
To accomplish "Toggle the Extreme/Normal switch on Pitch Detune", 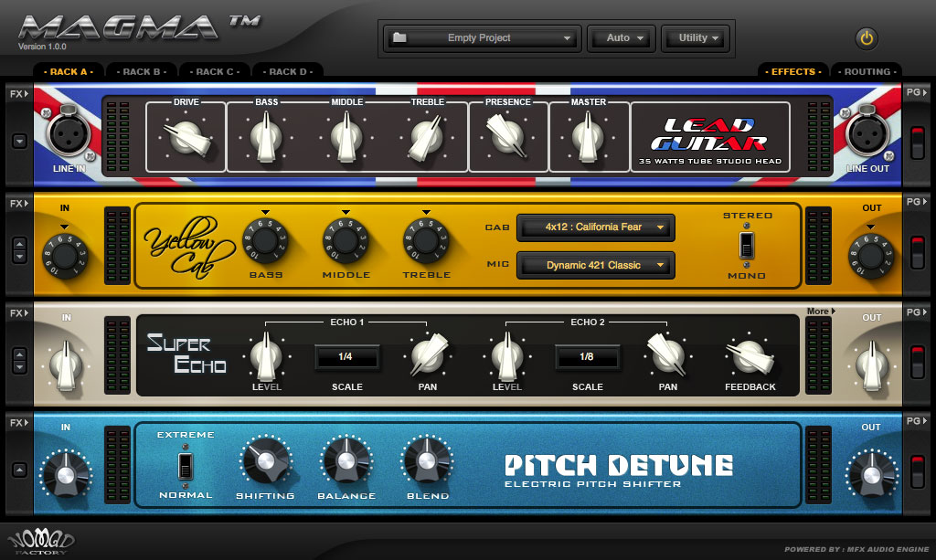I will pos(186,464).
